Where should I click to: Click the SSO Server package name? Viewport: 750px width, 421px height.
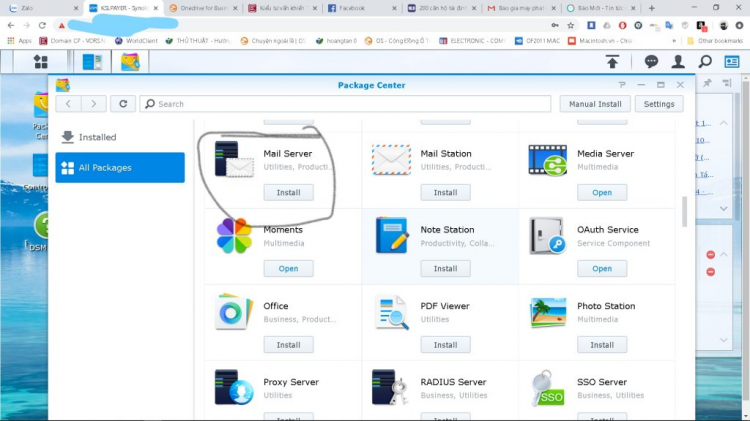tap(602, 382)
